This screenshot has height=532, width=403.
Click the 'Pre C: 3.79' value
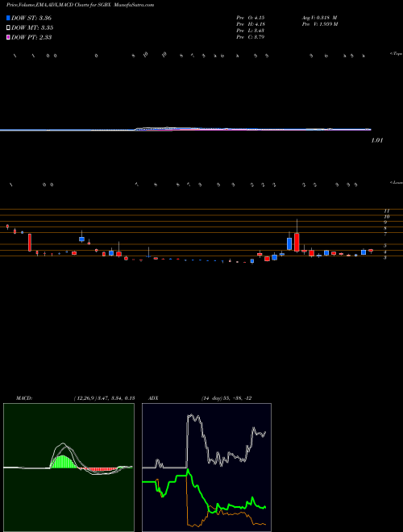(x=251, y=37)
